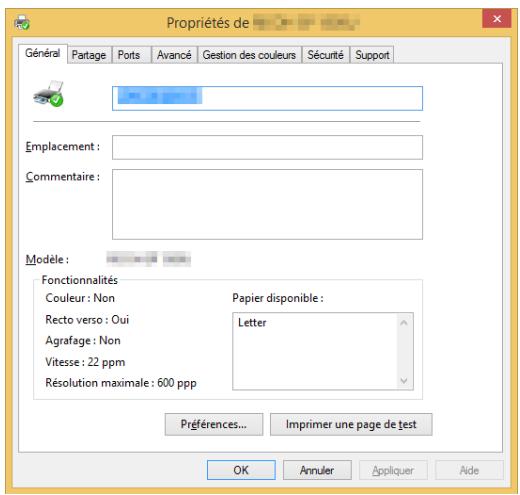This screenshot has height=495, width=520.
Task: Click the Aide button
Action: [x=469, y=470]
